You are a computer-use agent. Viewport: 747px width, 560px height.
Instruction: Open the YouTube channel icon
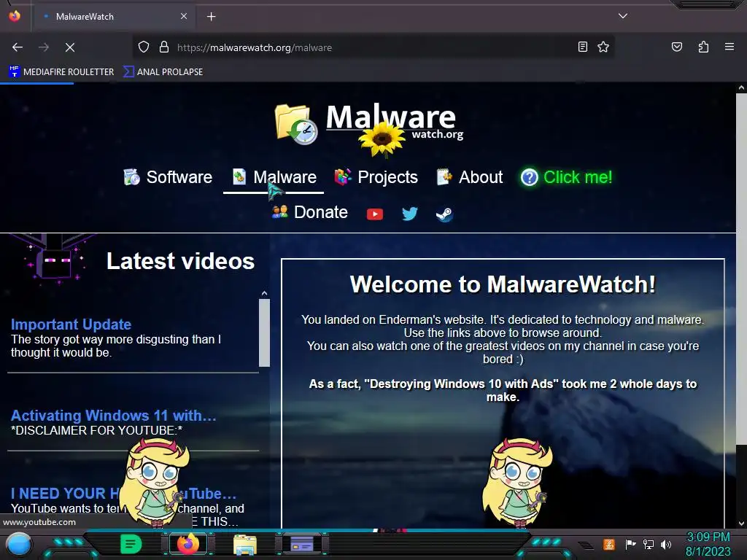pyautogui.click(x=375, y=214)
